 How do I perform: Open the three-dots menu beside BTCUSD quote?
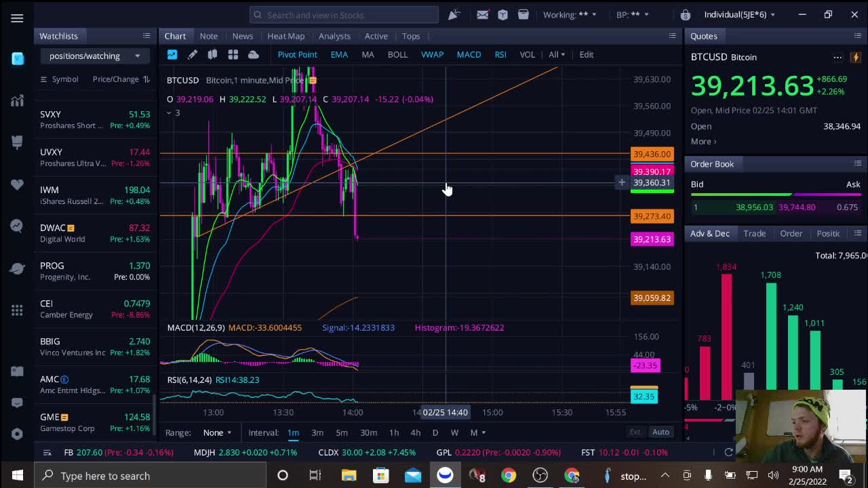[837, 58]
